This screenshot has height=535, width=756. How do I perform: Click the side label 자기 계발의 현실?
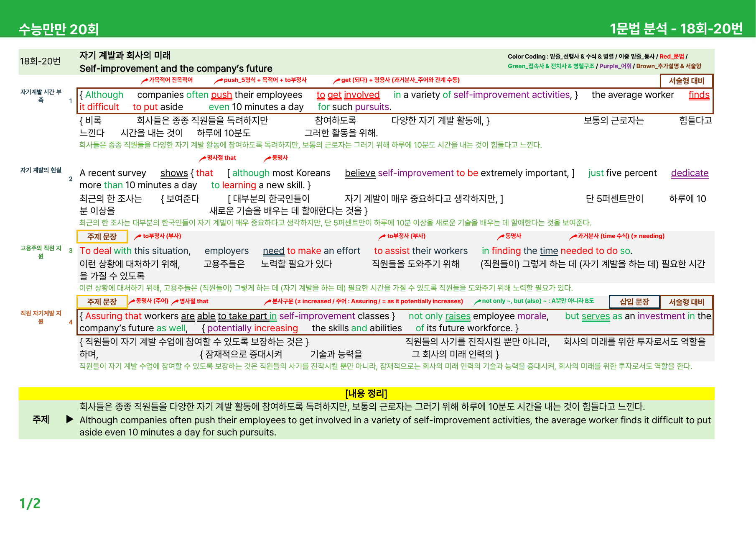click(41, 170)
